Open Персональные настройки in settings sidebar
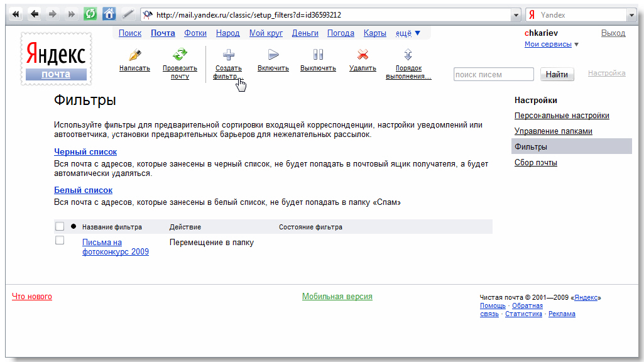Image resolution: width=644 pixels, height=362 pixels. 562,116
